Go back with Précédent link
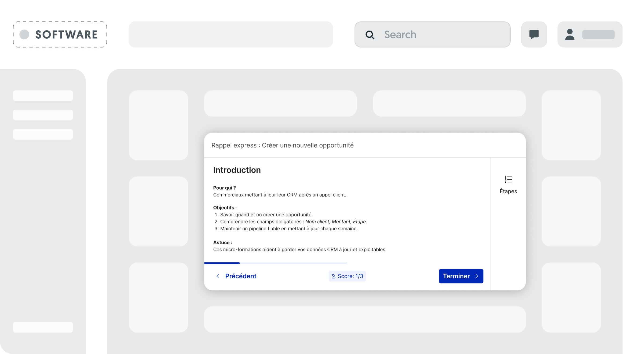 point(241,276)
